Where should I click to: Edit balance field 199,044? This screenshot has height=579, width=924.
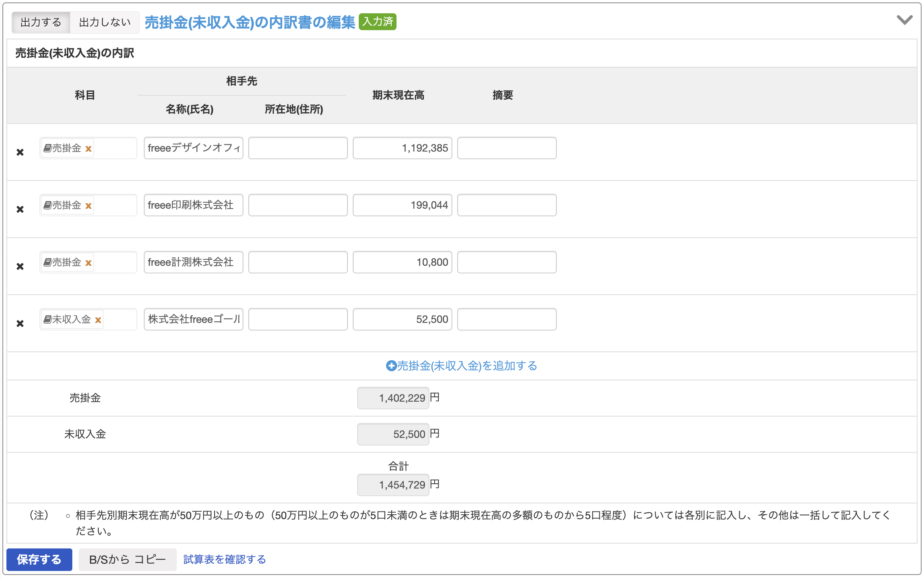pyautogui.click(x=403, y=205)
